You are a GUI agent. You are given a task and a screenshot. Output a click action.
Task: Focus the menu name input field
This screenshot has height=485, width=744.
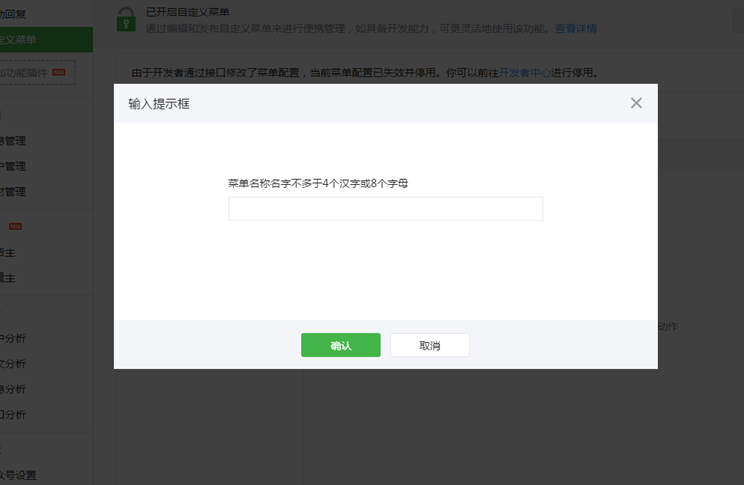click(x=385, y=209)
